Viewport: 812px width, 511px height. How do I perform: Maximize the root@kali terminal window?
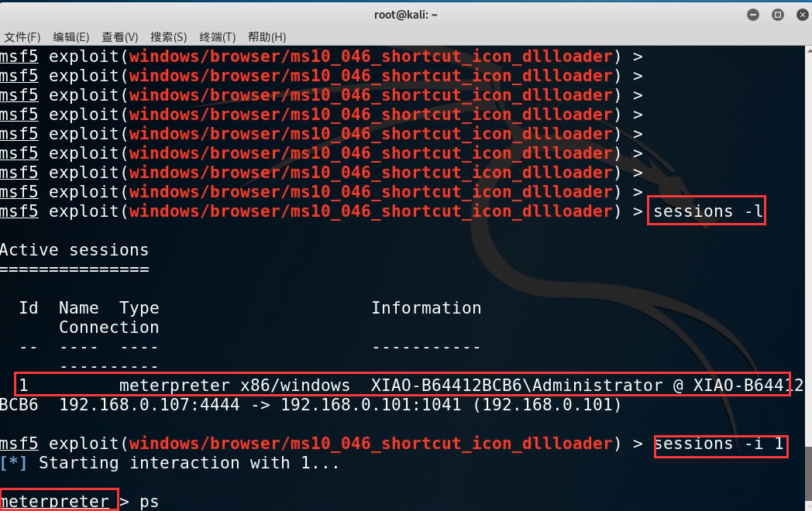778,15
